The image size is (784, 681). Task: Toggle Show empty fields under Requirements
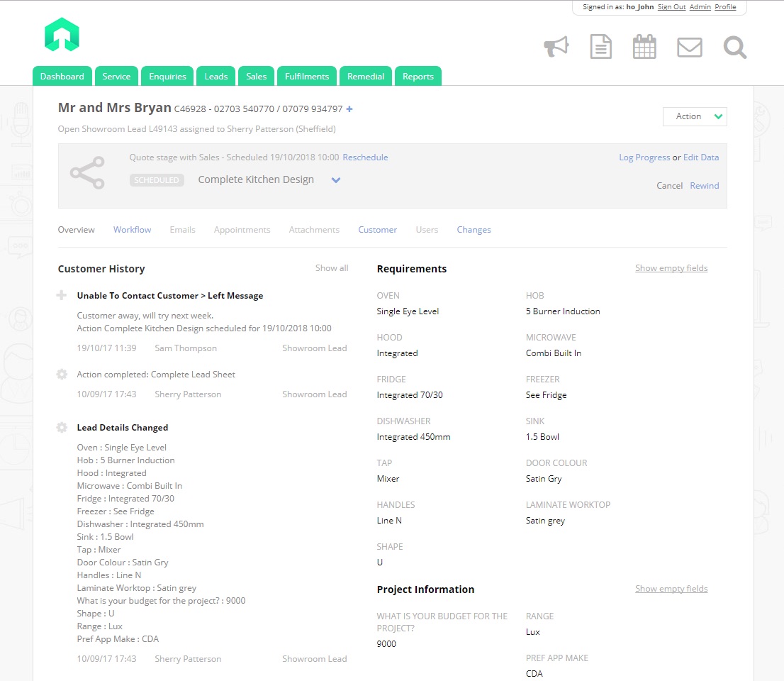pos(671,268)
